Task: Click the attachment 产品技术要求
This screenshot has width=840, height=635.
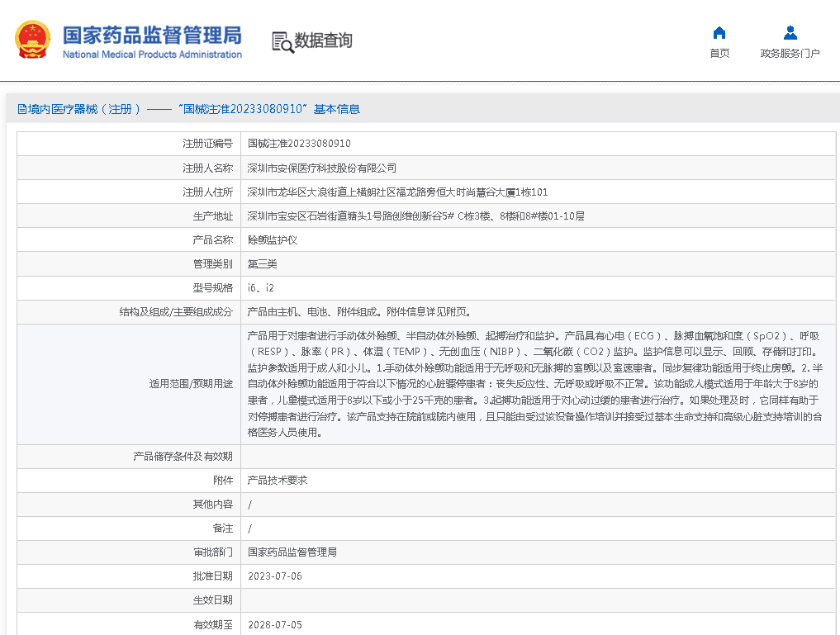Action: tap(278, 480)
